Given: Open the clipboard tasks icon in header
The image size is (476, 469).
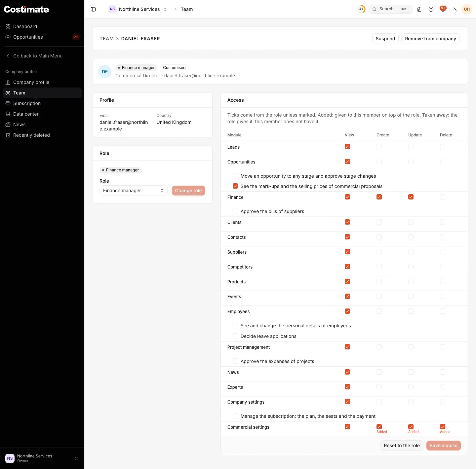Looking at the screenshot, I should 419,9.
